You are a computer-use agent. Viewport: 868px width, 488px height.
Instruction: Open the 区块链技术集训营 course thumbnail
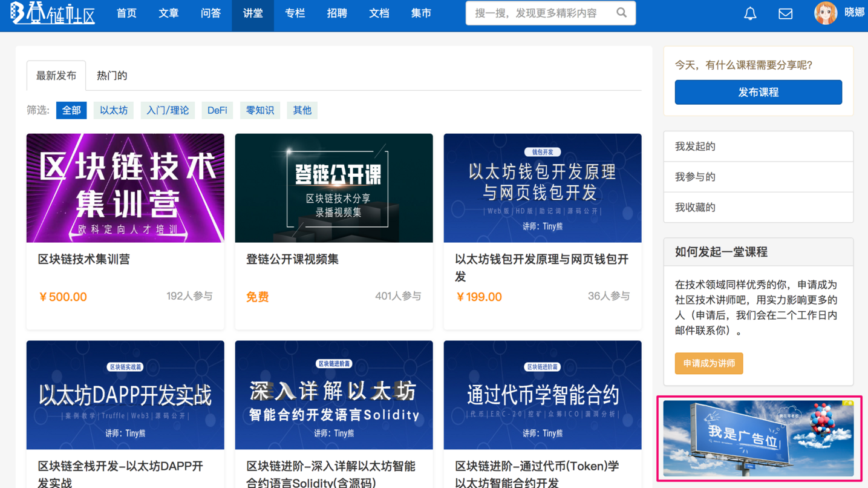[125, 188]
